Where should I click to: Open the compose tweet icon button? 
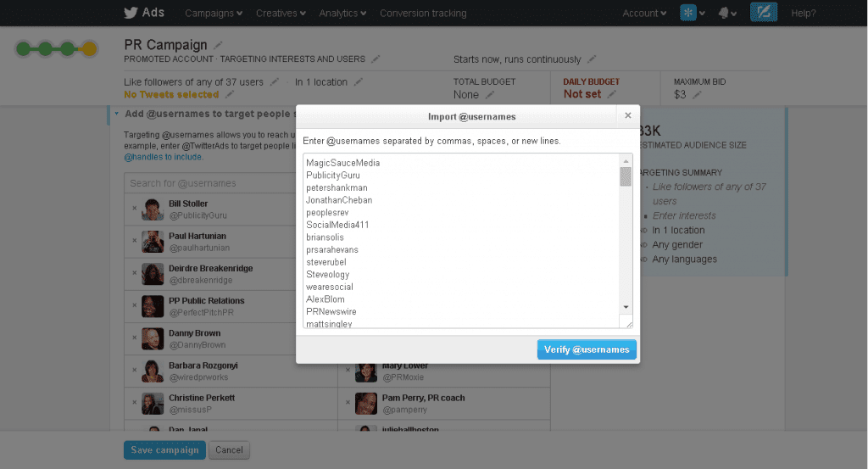(x=764, y=12)
